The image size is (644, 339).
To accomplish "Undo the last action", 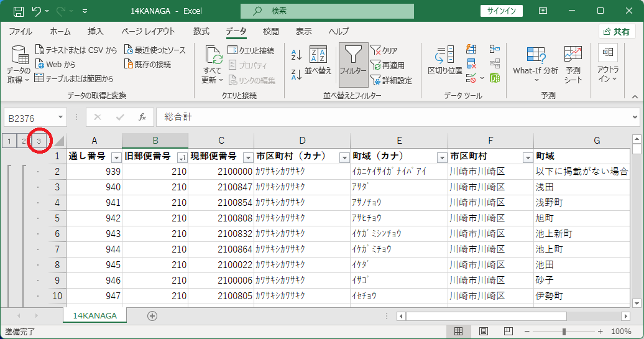I will pyautogui.click(x=36, y=11).
